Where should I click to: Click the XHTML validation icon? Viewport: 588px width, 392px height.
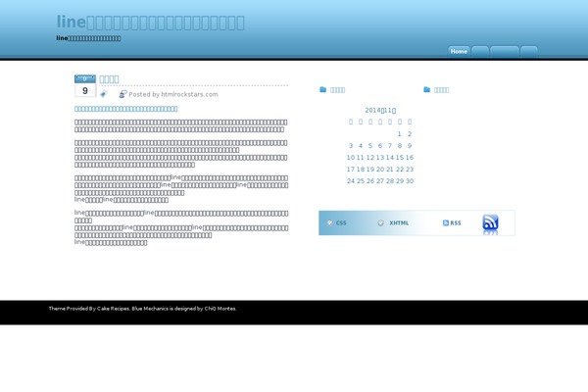tap(380, 222)
